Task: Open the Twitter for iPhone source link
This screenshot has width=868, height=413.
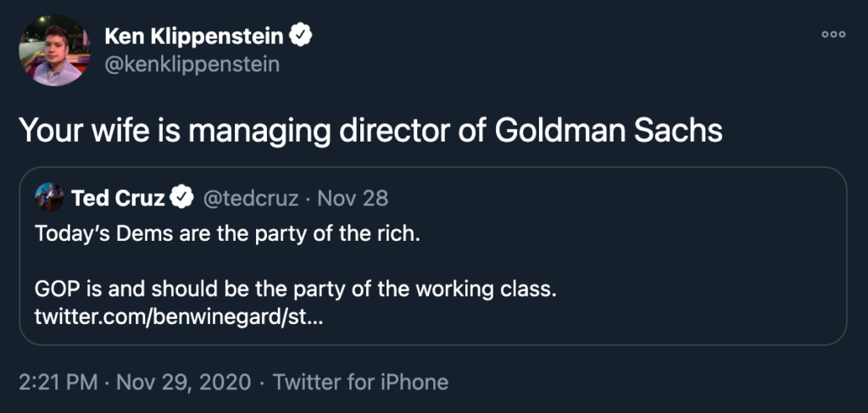Action: (x=360, y=382)
